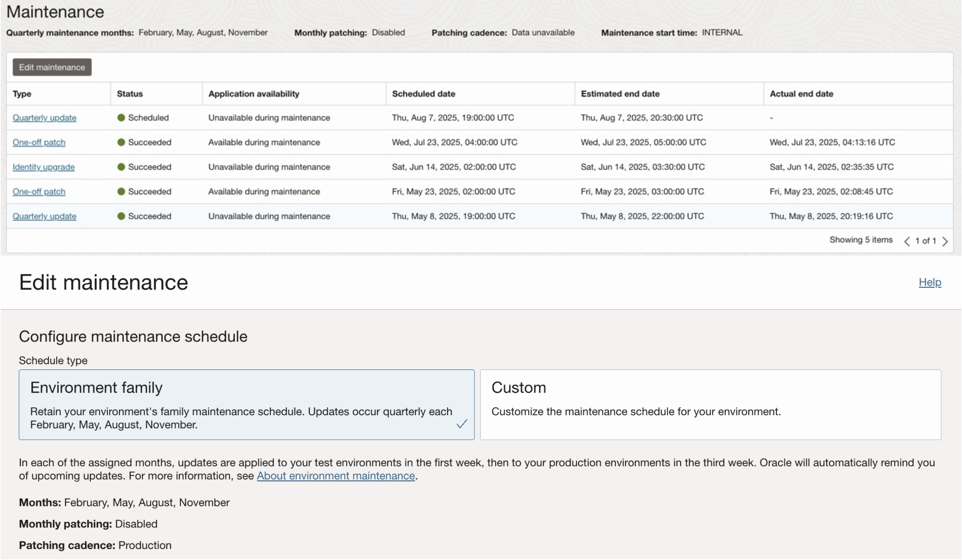This screenshot has width=962, height=560.
Task: Open the One-off patch from Jul 23
Action: coord(39,142)
